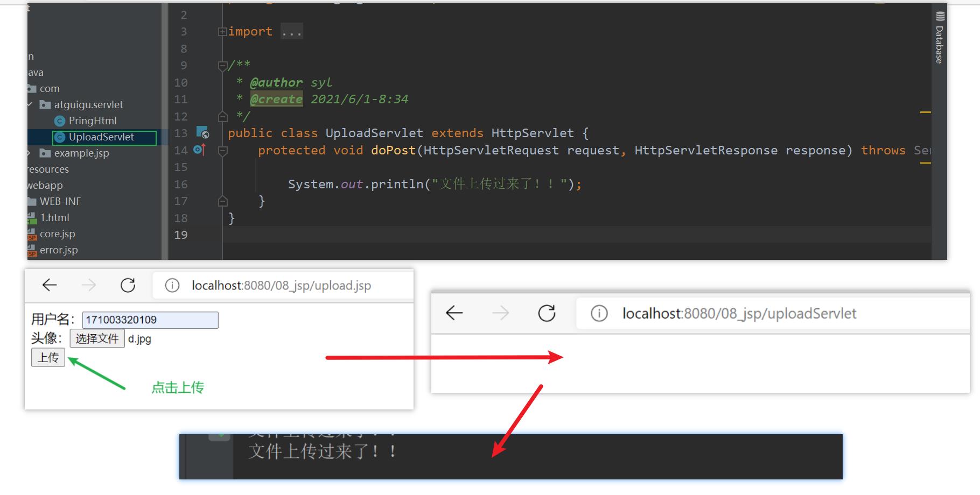Click HttpServlet in the extends clause
The height and width of the screenshot is (495, 980).
click(533, 133)
